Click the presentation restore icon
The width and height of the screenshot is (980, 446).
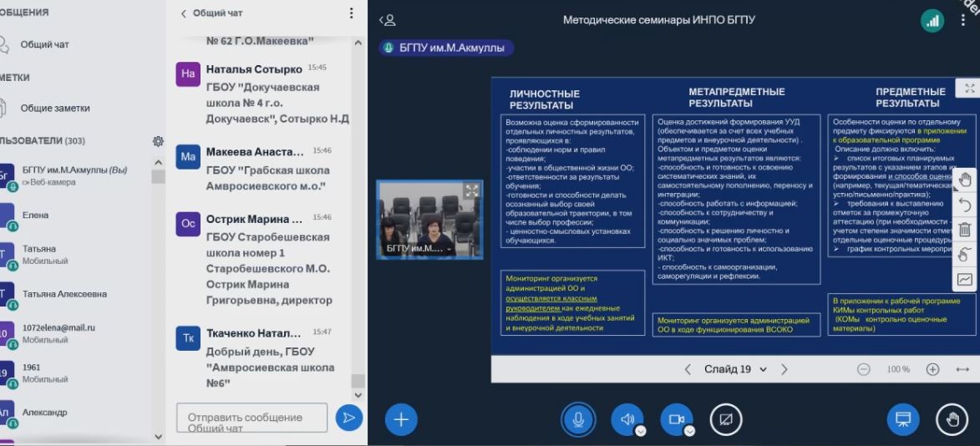[x=902, y=419]
